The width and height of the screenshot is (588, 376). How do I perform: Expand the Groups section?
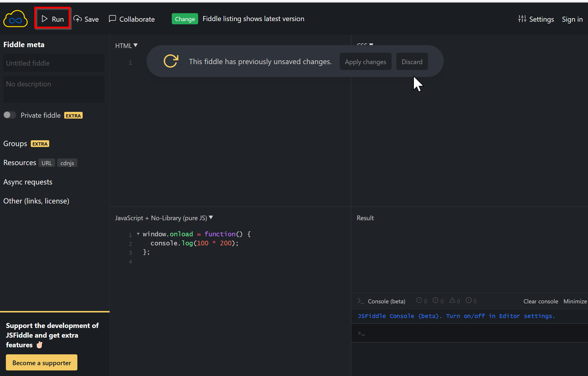point(15,143)
